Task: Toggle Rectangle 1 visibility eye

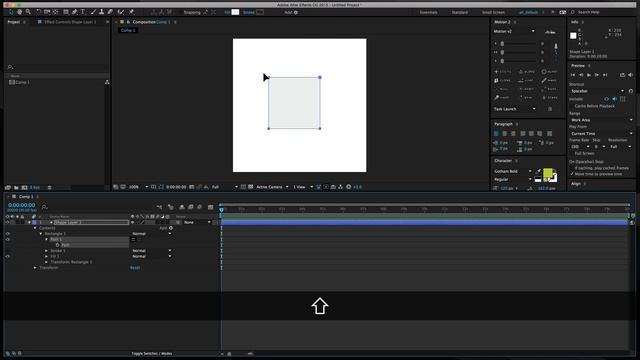Action: click(7, 234)
